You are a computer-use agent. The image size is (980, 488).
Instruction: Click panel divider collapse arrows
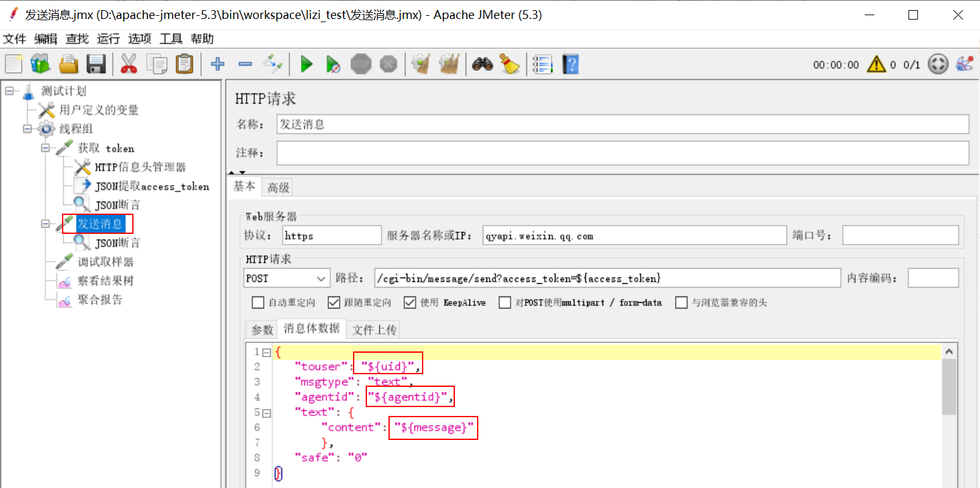pyautogui.click(x=237, y=173)
